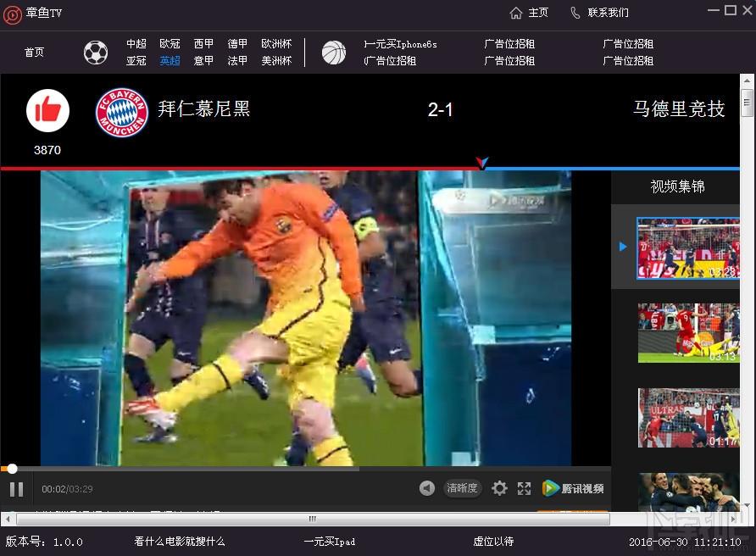Go to the 首页 tab

[x=34, y=52]
